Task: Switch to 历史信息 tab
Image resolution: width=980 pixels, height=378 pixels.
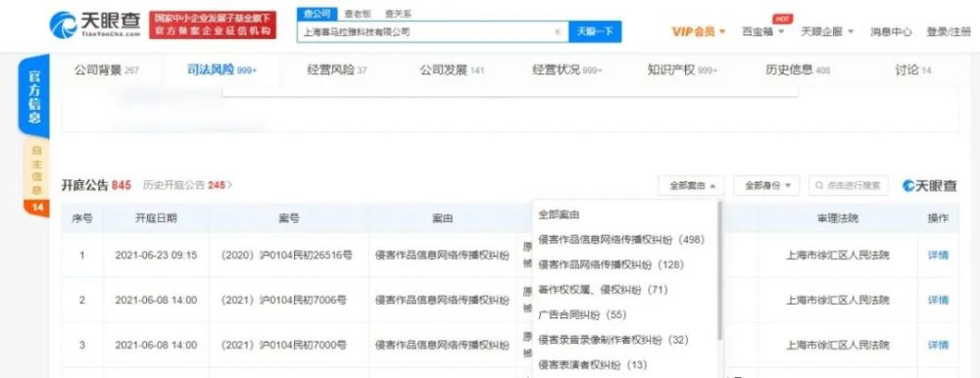Action: [798, 70]
